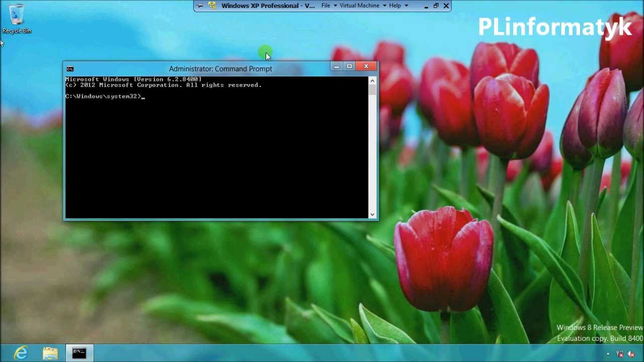644x362 pixels.
Task: Click the Command Prompt scrollbar up arrow
Action: click(x=372, y=80)
